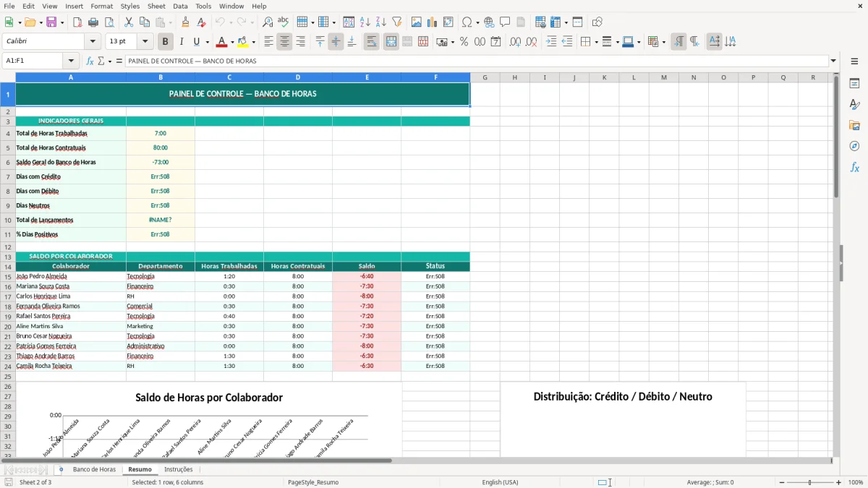The height and width of the screenshot is (488, 868).
Task: Click the row 15 header
Action: coord(8,276)
